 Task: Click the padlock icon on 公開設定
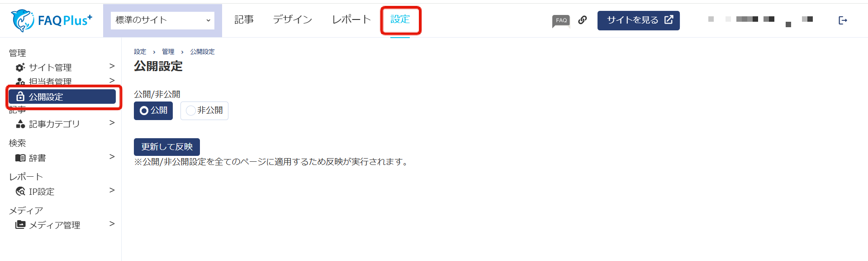tap(20, 97)
